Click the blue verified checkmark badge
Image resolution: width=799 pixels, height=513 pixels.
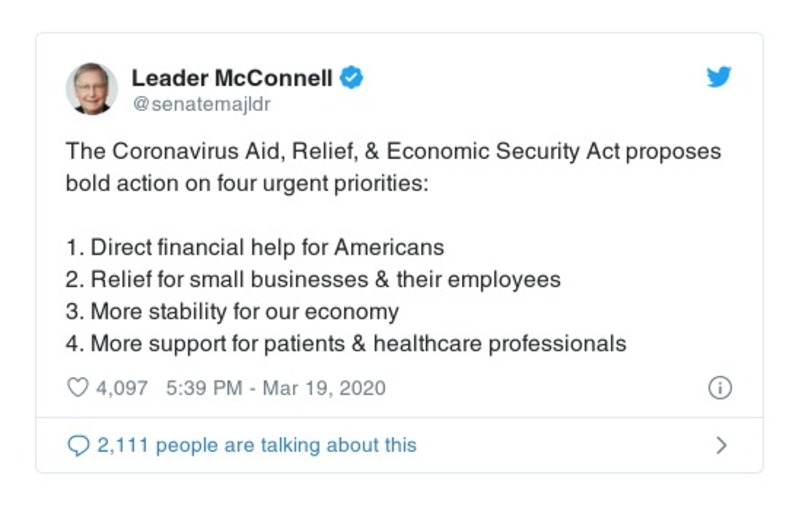click(351, 78)
